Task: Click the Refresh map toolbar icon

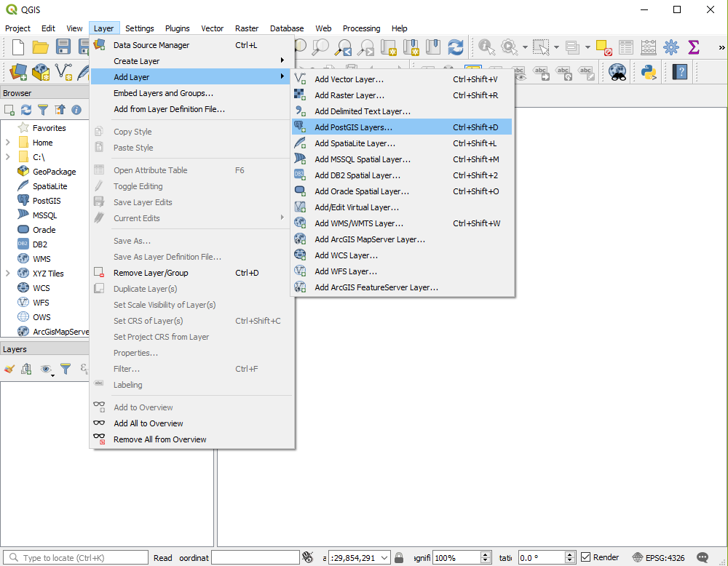Action: (456, 47)
